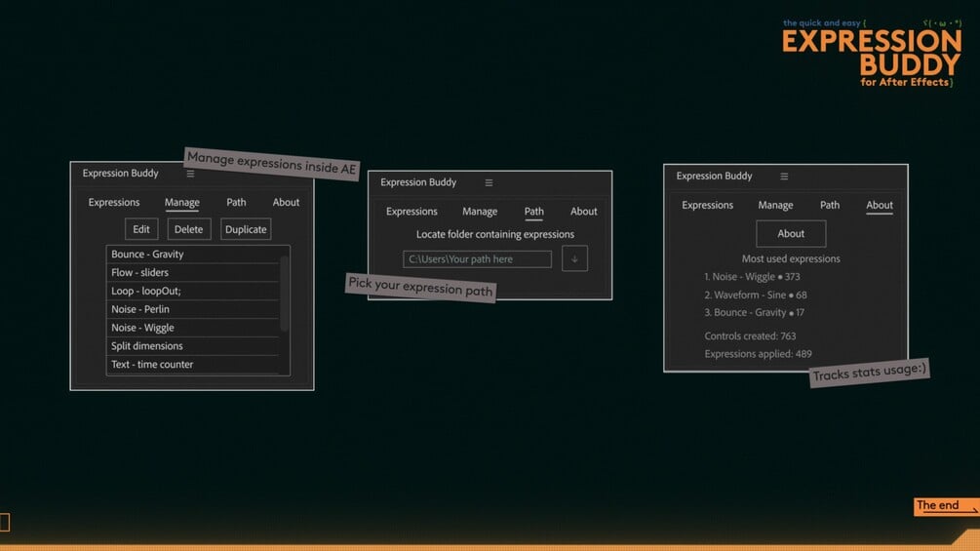Click the 'Expression Buddy' title in the Manage panel

120,173
